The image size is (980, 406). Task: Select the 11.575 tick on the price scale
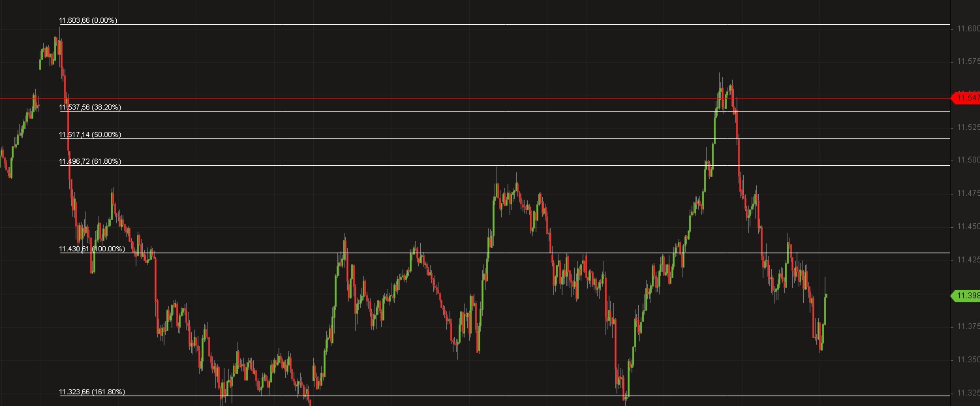pyautogui.click(x=968, y=61)
